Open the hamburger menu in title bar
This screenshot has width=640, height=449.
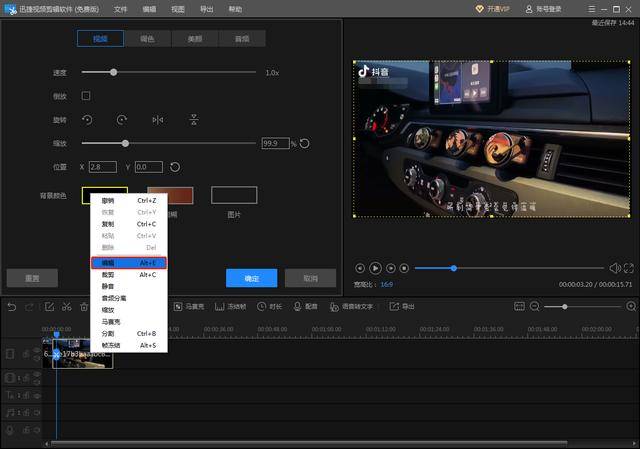591,9
